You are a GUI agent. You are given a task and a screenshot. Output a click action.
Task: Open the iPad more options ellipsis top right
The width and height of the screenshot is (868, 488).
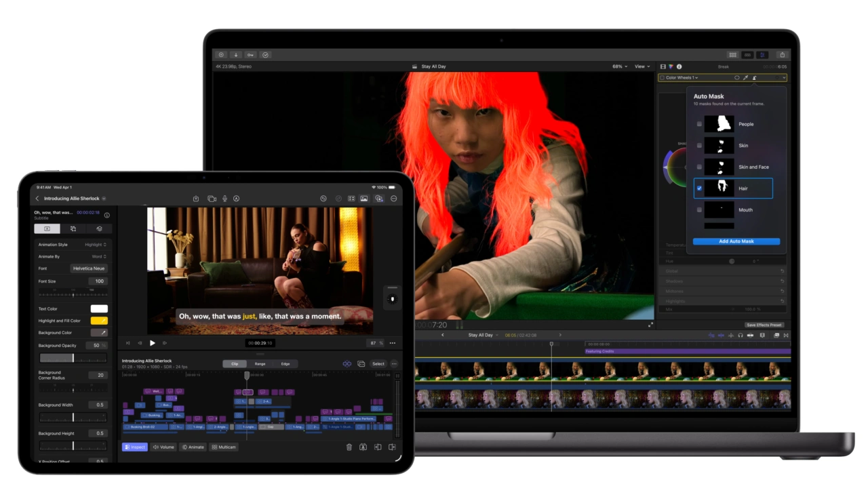coord(393,199)
